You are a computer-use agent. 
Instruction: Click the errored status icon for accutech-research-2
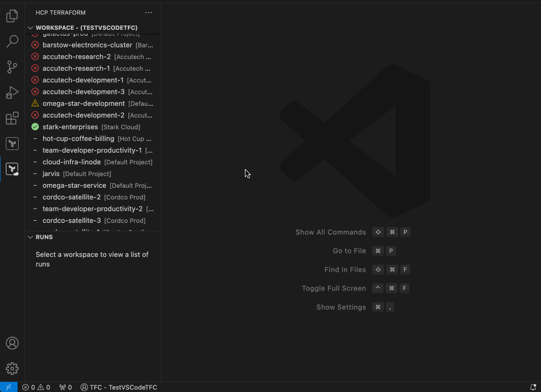(35, 56)
